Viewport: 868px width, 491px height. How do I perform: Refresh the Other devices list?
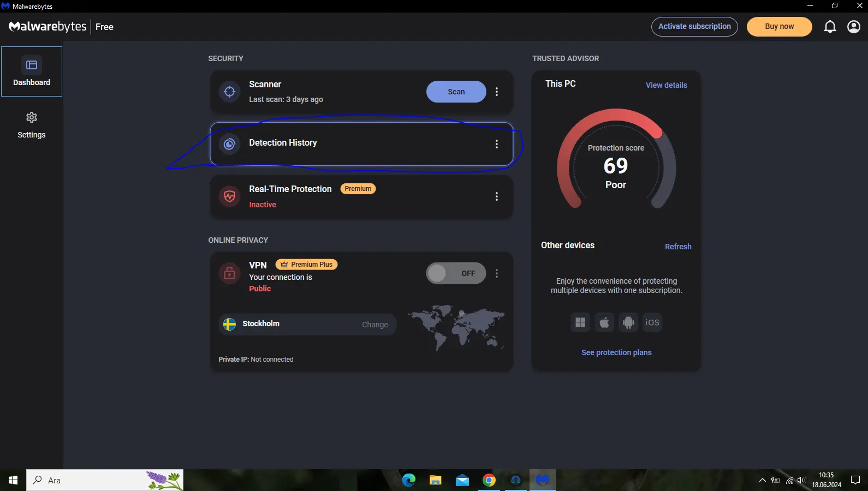click(x=678, y=247)
